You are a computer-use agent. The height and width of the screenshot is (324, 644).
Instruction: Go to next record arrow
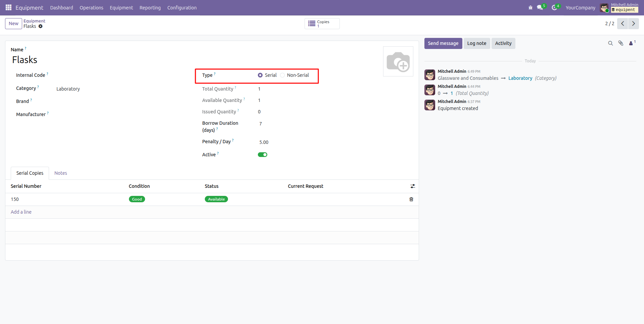[x=634, y=23]
